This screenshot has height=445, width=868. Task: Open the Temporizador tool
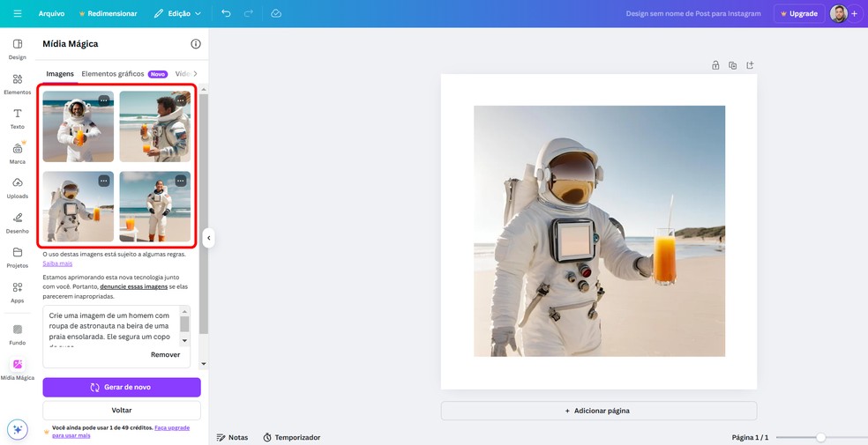pyautogui.click(x=292, y=437)
